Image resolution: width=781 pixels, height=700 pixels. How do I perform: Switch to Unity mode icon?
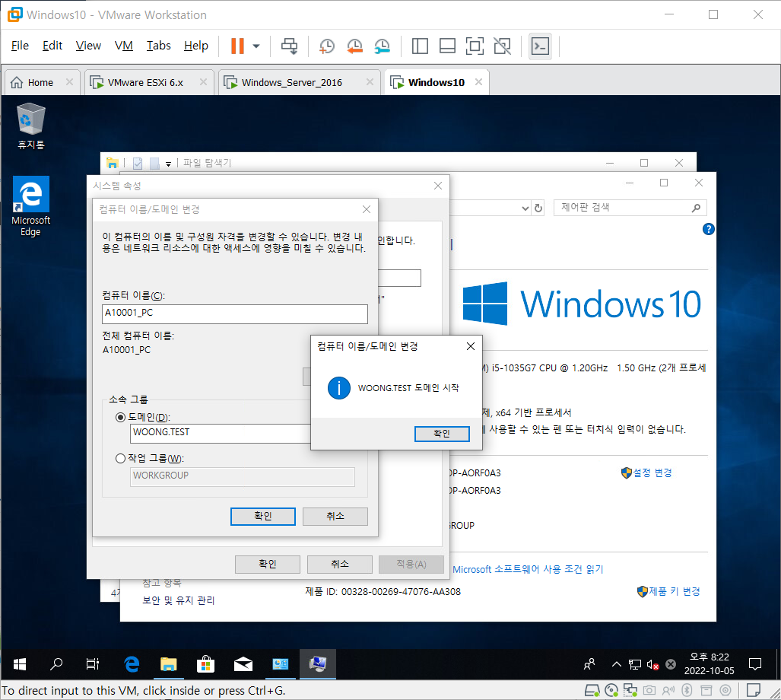tap(502, 46)
